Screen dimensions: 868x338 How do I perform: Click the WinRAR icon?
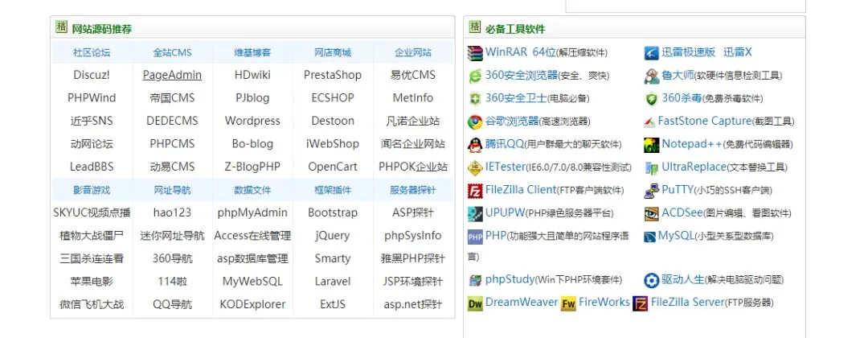point(475,53)
